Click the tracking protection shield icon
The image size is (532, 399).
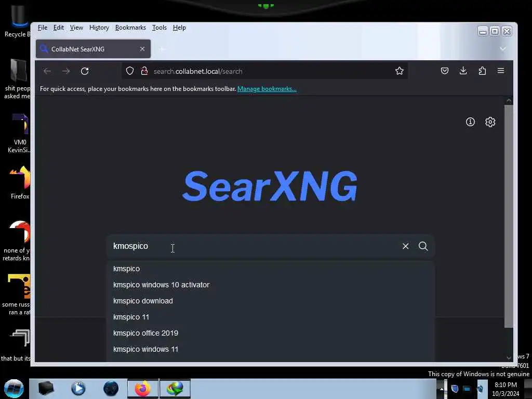pyautogui.click(x=130, y=71)
